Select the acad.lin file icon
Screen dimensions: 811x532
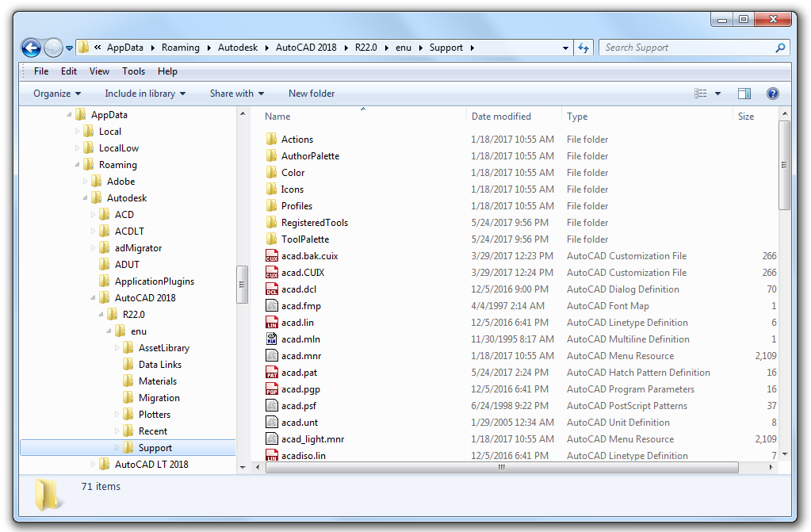pyautogui.click(x=272, y=323)
